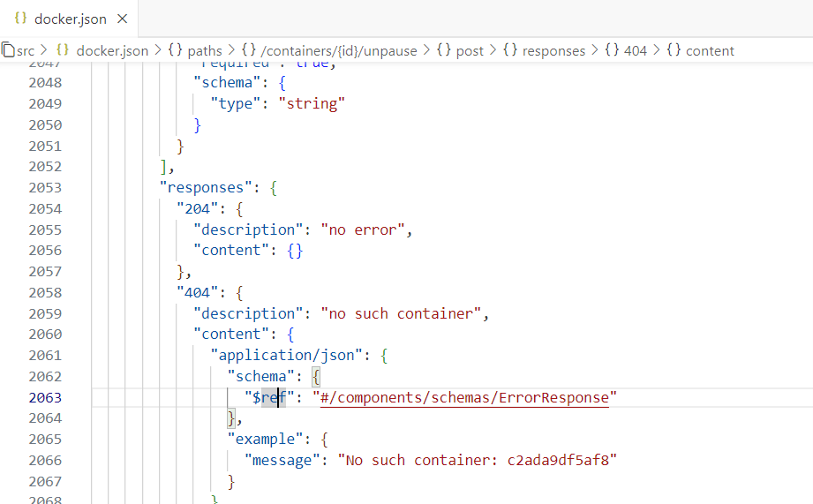
Task: Open the post breadcrumb segment
Action: click(470, 51)
